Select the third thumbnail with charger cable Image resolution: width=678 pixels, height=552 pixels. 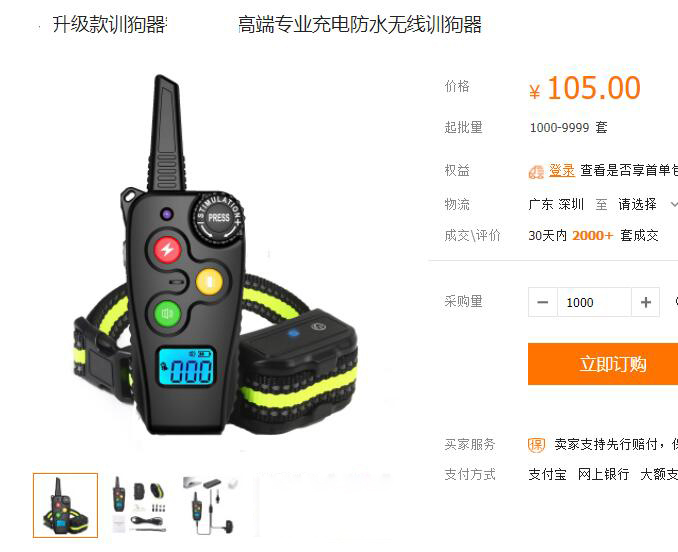211,505
